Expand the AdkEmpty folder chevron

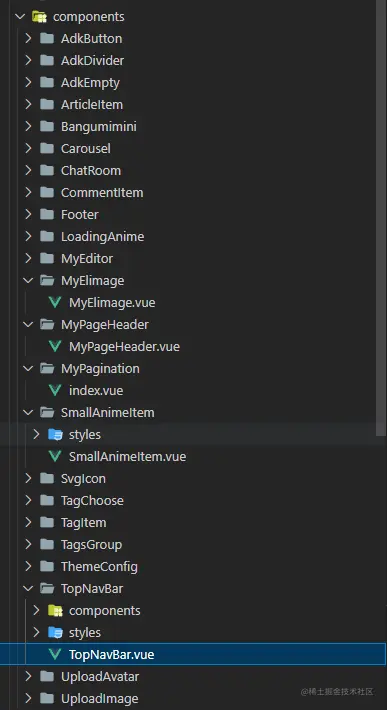click(x=29, y=82)
